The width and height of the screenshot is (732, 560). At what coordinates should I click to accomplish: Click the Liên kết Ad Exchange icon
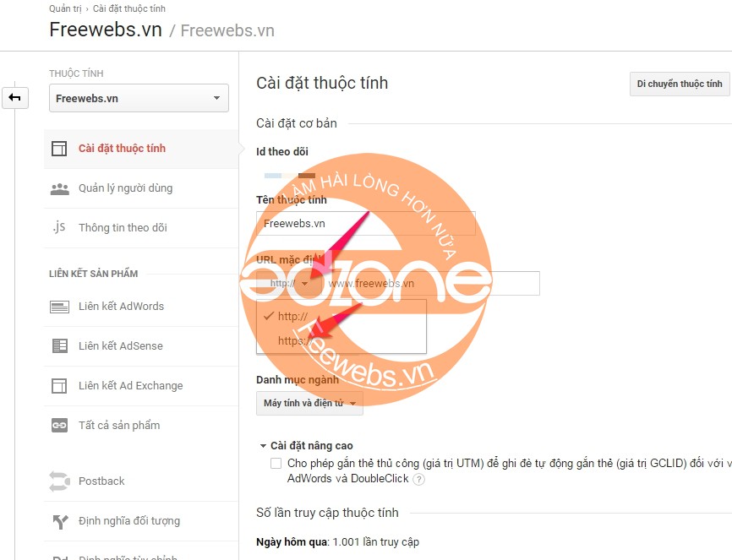tap(59, 386)
